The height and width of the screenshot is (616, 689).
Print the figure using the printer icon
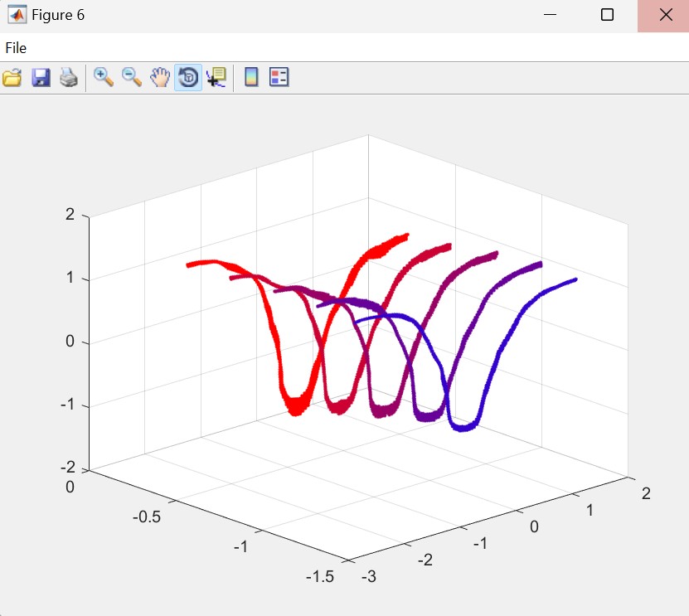(68, 78)
